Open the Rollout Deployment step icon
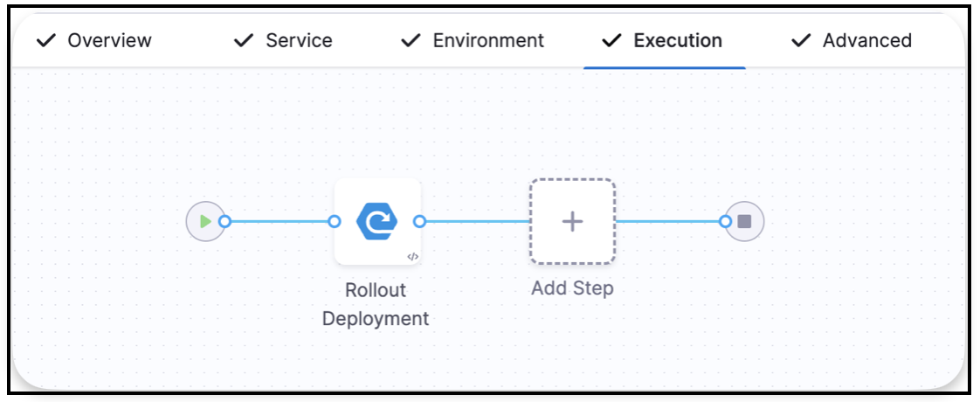 coord(377,221)
